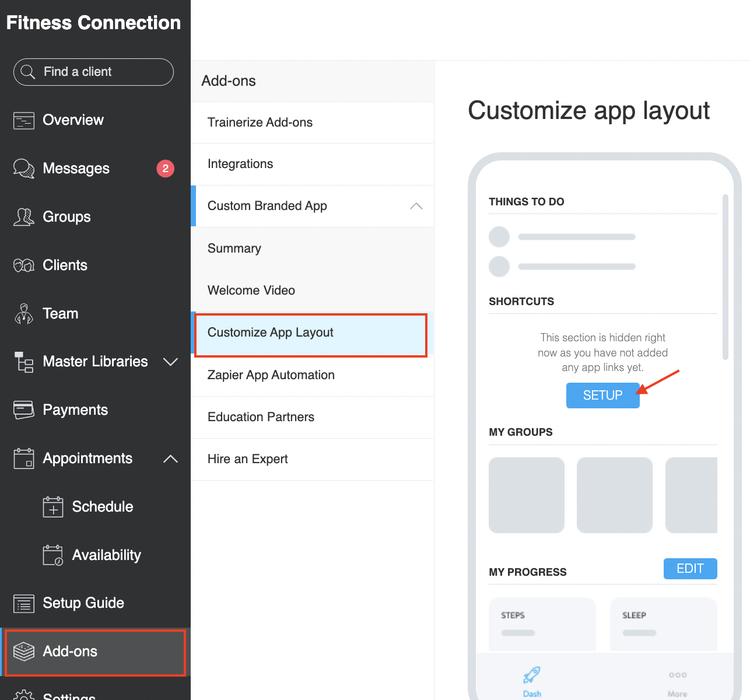This screenshot has height=700, width=750.
Task: Expand the Master Libraries submenu chevron
Action: [170, 362]
